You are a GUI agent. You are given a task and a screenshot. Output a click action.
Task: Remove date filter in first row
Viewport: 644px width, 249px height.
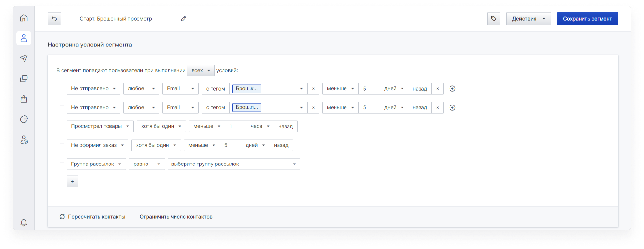coord(438,89)
